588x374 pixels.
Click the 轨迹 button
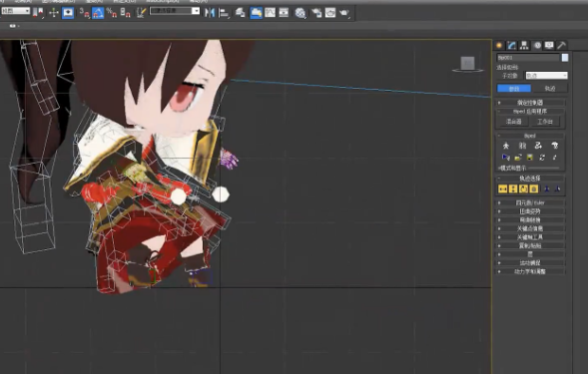[x=550, y=89]
